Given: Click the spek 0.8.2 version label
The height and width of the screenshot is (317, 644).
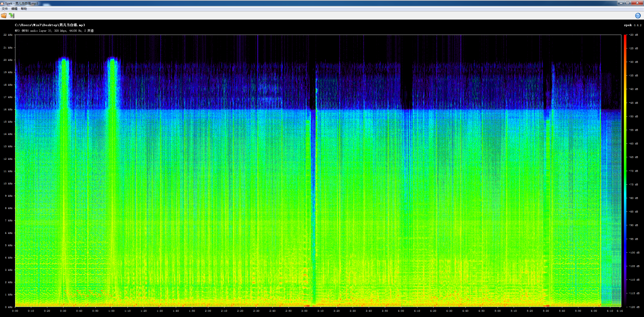Looking at the screenshot, I should pyautogui.click(x=632, y=25).
